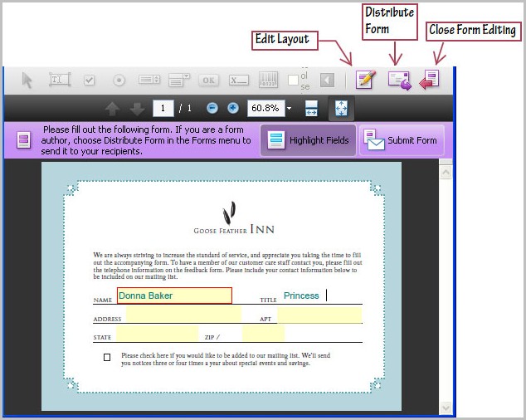Click the Address form field
The image size is (526, 420).
click(x=183, y=315)
